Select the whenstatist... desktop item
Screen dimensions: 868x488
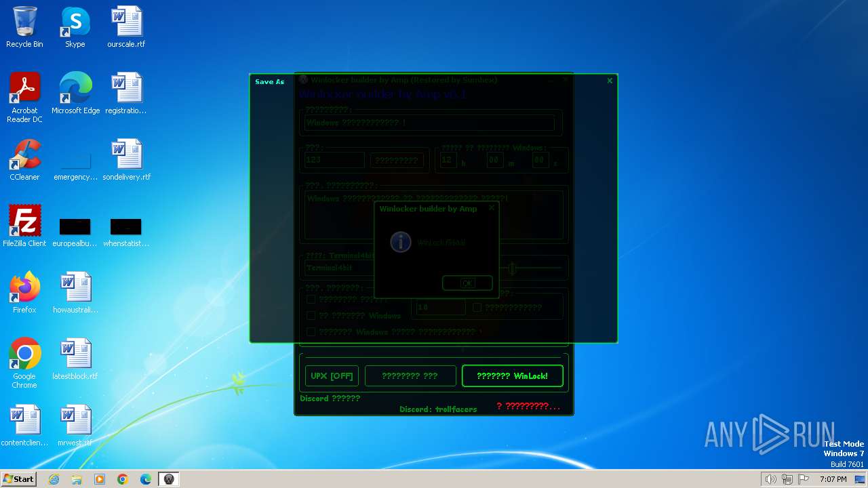pyautogui.click(x=126, y=231)
